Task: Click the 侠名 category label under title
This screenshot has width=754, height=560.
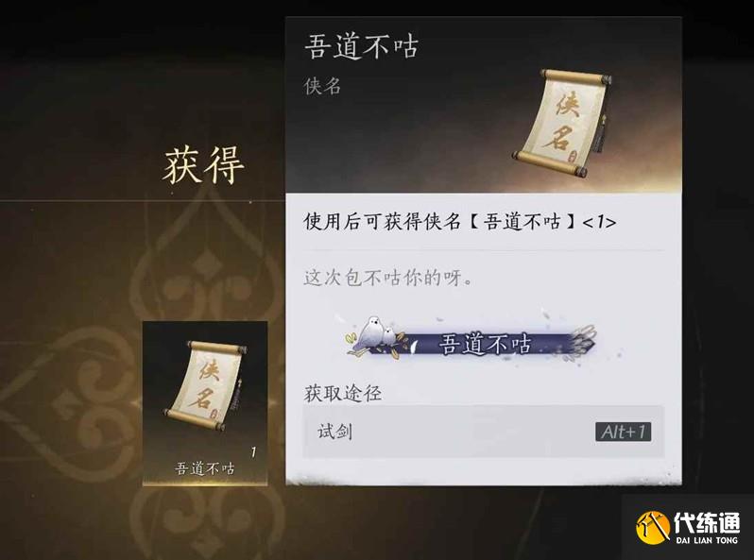Action: 322,87
